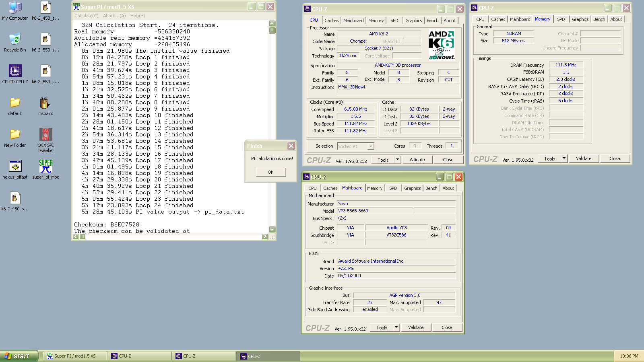The height and width of the screenshot is (362, 644).
Task: Switch to second CPU-Z taskbar button
Action: pyautogui.click(x=204, y=356)
